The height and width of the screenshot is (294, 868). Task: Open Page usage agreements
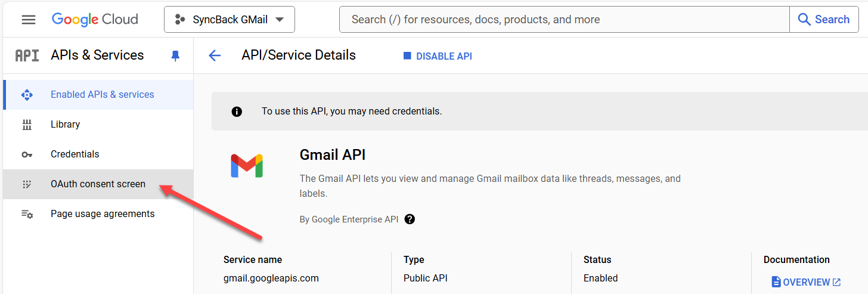(x=103, y=213)
